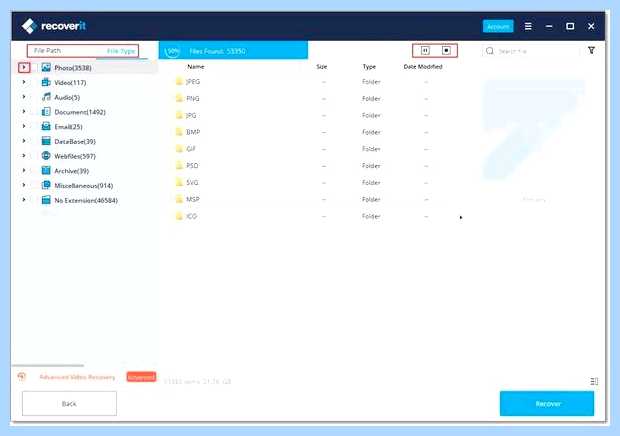The image size is (620, 436).
Task: Click the Folder type cell for PNG
Action: tap(371, 98)
